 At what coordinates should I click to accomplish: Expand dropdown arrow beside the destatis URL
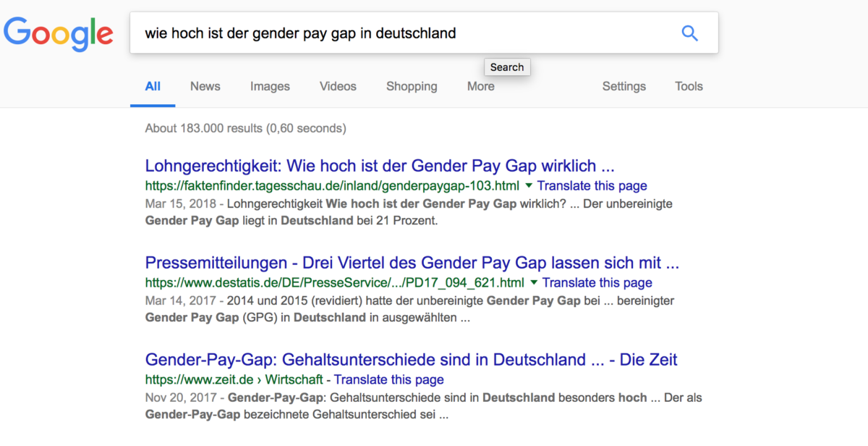[534, 282]
